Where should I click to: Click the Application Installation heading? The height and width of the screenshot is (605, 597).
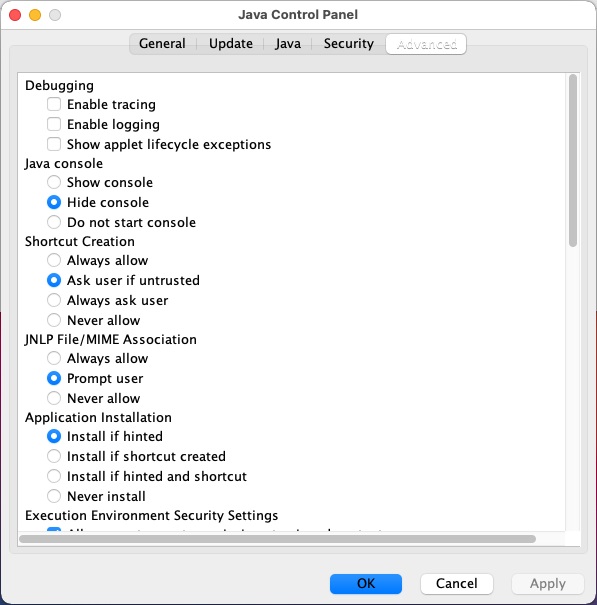[x=98, y=417]
